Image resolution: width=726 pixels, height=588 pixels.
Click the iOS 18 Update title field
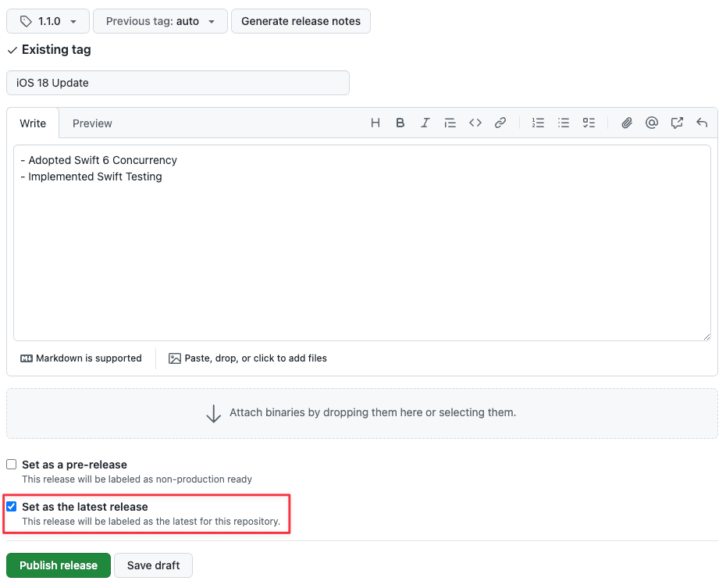[178, 83]
